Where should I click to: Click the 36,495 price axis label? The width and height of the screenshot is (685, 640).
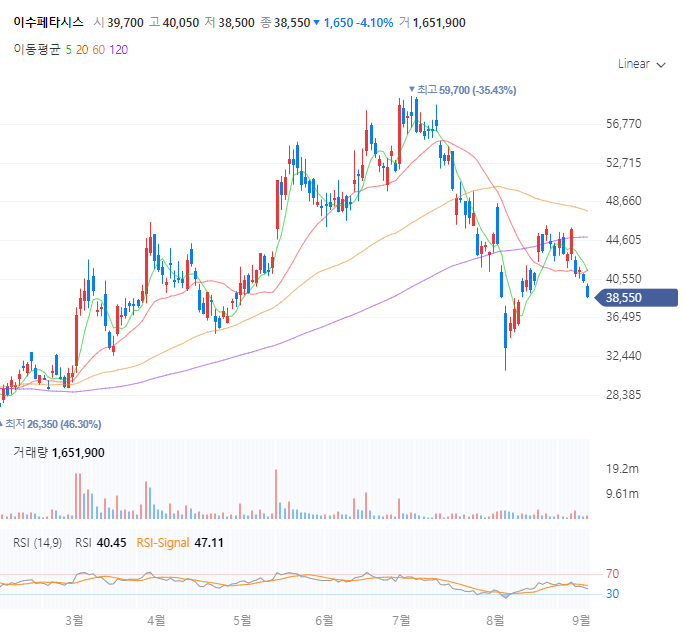point(623,317)
